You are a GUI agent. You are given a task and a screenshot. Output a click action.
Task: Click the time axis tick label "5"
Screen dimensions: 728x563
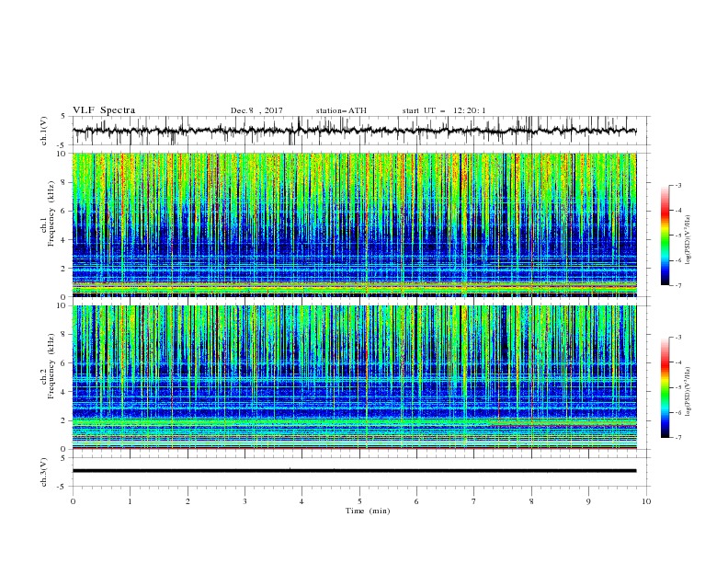click(x=359, y=501)
